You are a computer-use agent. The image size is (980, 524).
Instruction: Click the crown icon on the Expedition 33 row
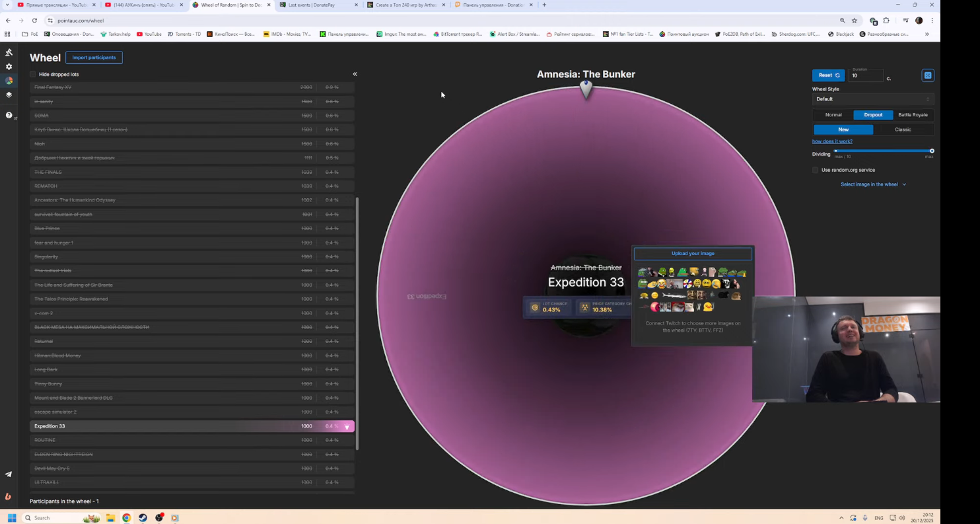pyautogui.click(x=347, y=427)
